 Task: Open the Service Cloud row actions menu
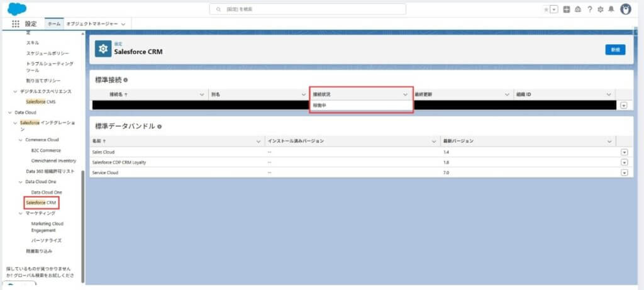click(625, 172)
